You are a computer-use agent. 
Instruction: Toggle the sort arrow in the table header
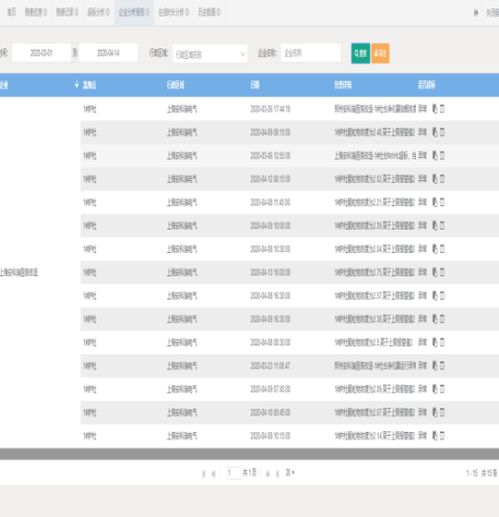pyautogui.click(x=76, y=85)
